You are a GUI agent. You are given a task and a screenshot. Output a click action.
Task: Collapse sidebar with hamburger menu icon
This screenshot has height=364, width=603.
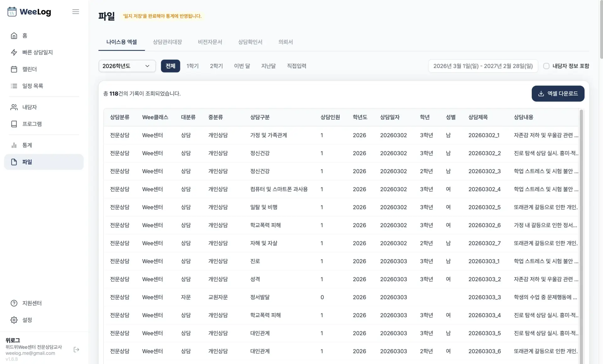click(75, 12)
